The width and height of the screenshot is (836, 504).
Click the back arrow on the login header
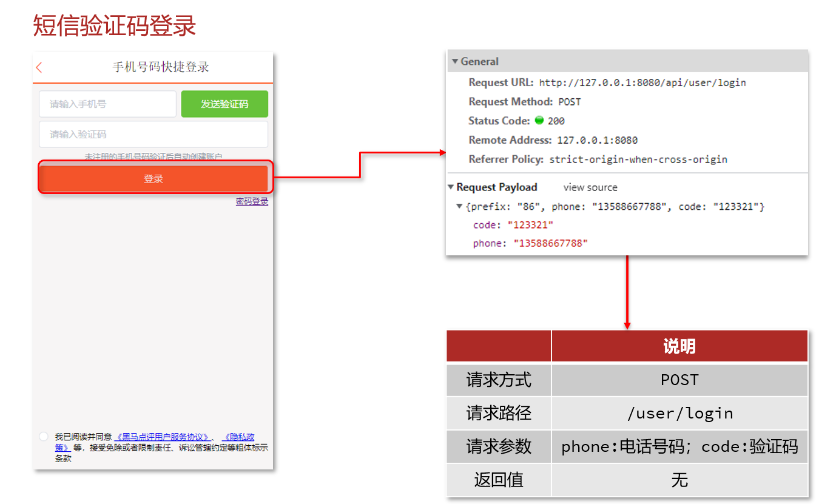pos(39,67)
